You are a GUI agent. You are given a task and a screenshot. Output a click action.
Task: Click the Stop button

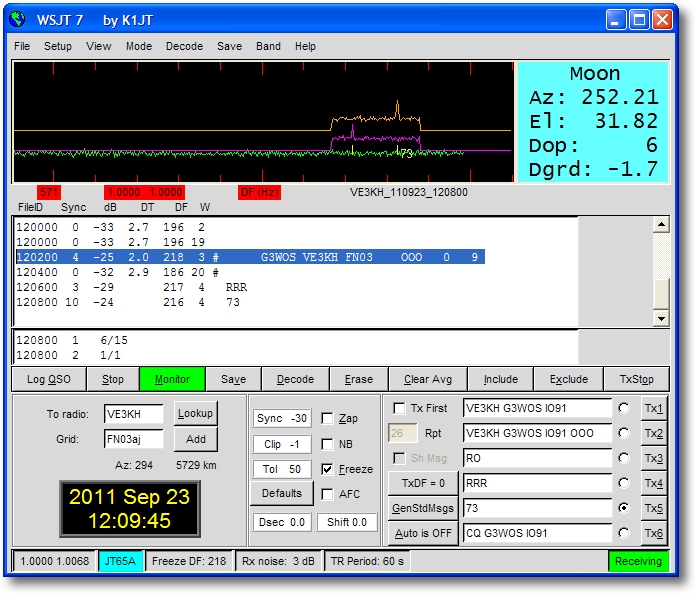pos(113,380)
